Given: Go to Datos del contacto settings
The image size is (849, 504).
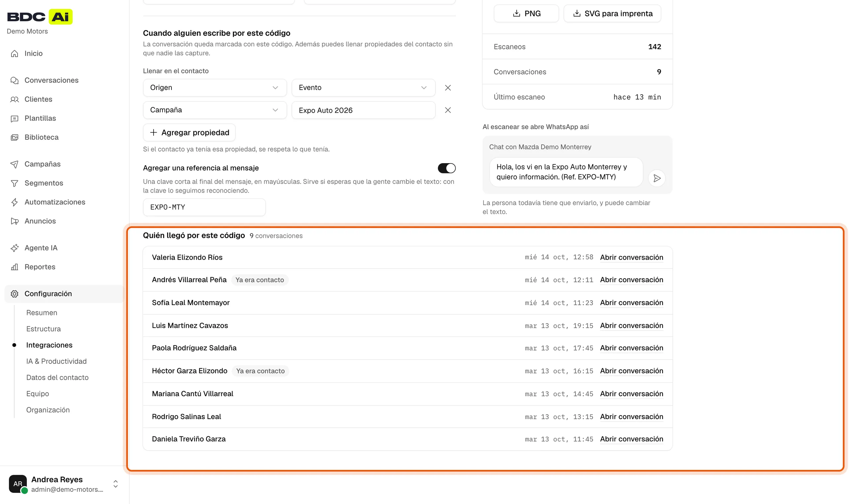Looking at the screenshot, I should tap(57, 378).
